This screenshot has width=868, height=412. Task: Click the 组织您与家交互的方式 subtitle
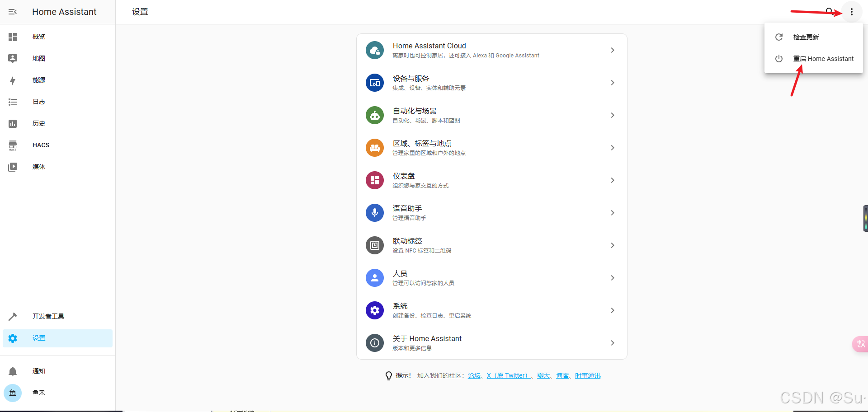tap(420, 186)
